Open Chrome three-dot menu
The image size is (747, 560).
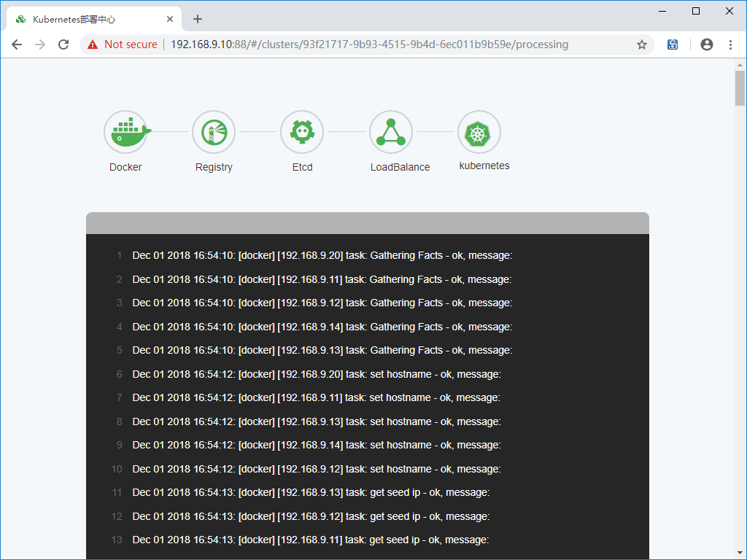tap(730, 44)
